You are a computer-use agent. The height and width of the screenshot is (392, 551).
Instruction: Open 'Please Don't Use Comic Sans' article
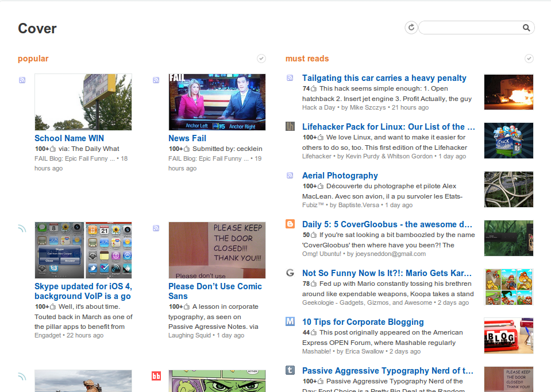pyautogui.click(x=215, y=292)
